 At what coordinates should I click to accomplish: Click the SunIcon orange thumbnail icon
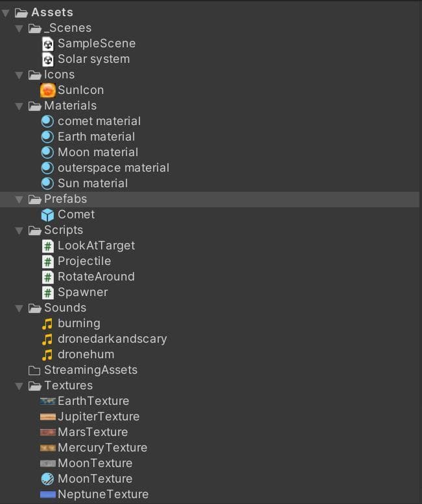tap(47, 90)
